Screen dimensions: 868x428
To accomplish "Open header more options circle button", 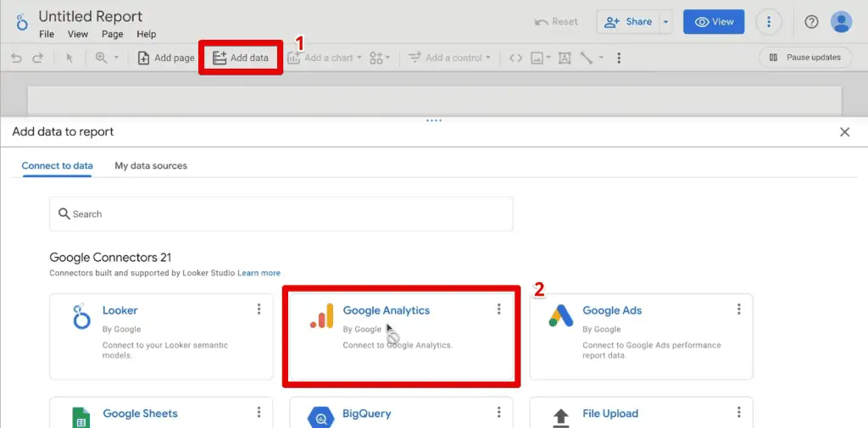I will [x=768, y=22].
